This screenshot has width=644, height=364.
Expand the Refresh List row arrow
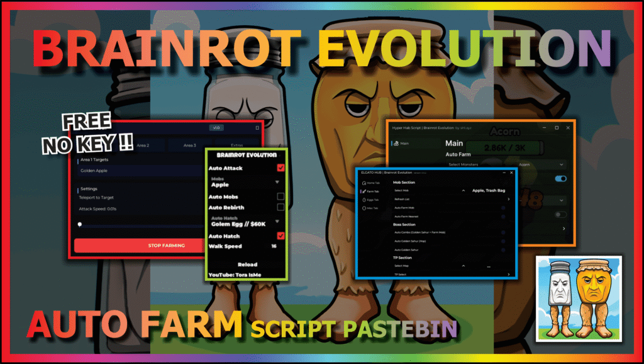508,200
